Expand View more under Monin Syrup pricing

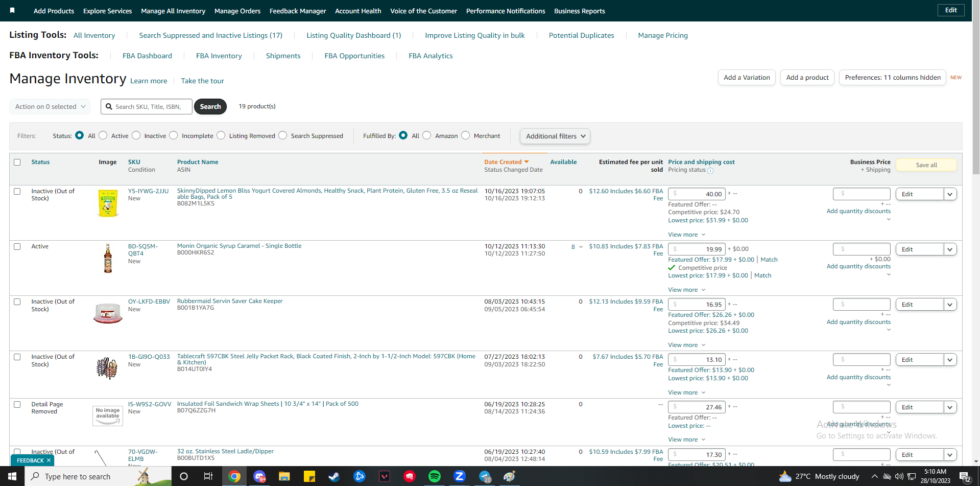(x=687, y=290)
